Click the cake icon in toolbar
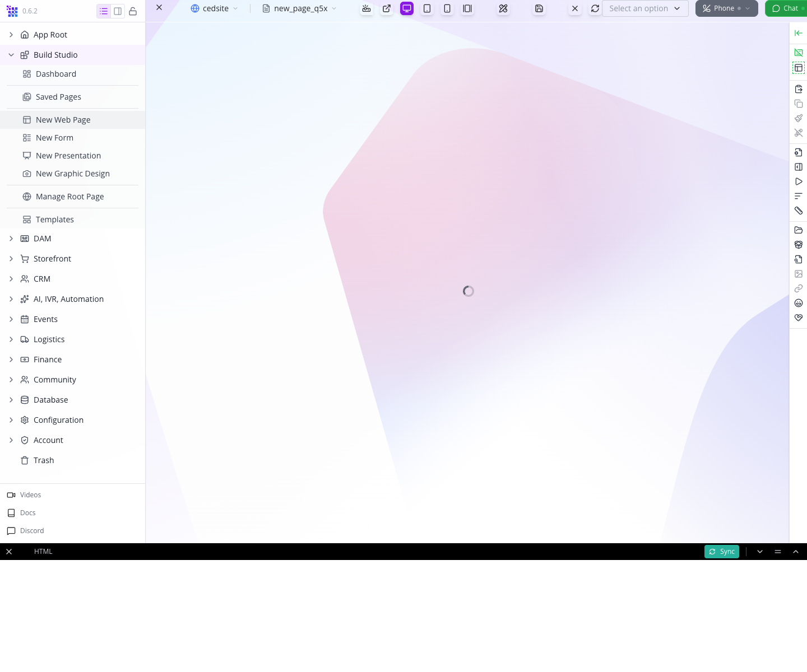 (x=367, y=8)
